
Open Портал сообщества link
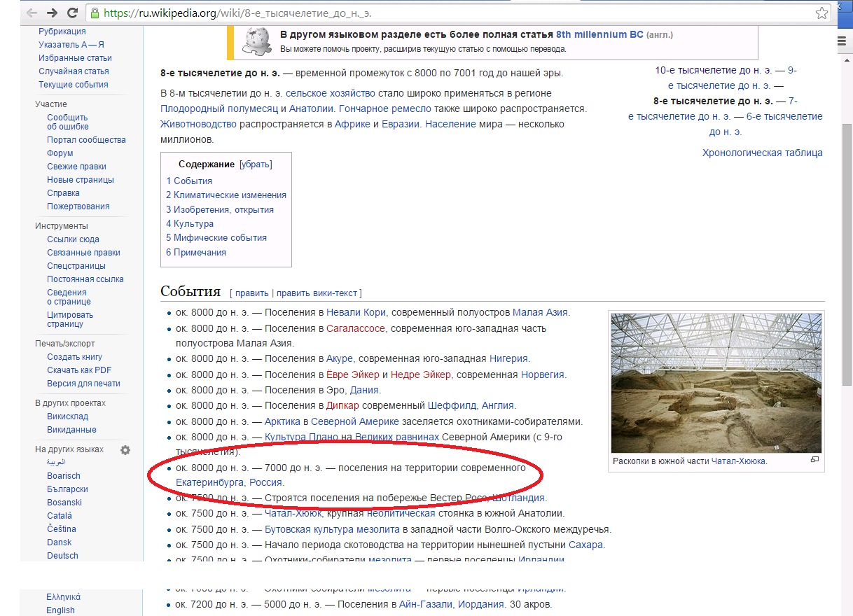pos(86,140)
